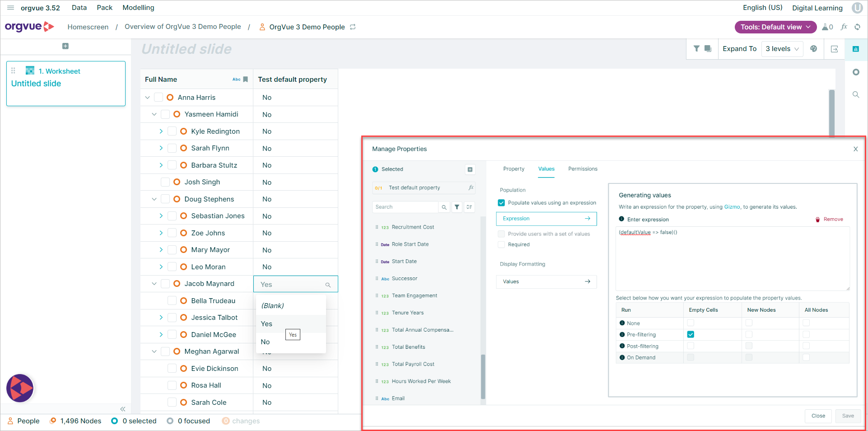Click the info icon beside Enter expression
This screenshot has height=431, width=868.
(x=621, y=219)
